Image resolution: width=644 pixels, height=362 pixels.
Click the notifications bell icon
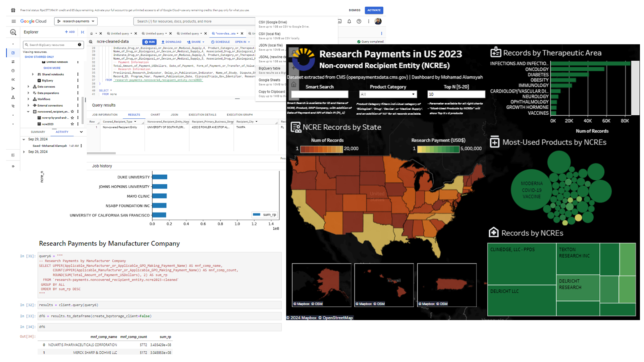pos(349,21)
